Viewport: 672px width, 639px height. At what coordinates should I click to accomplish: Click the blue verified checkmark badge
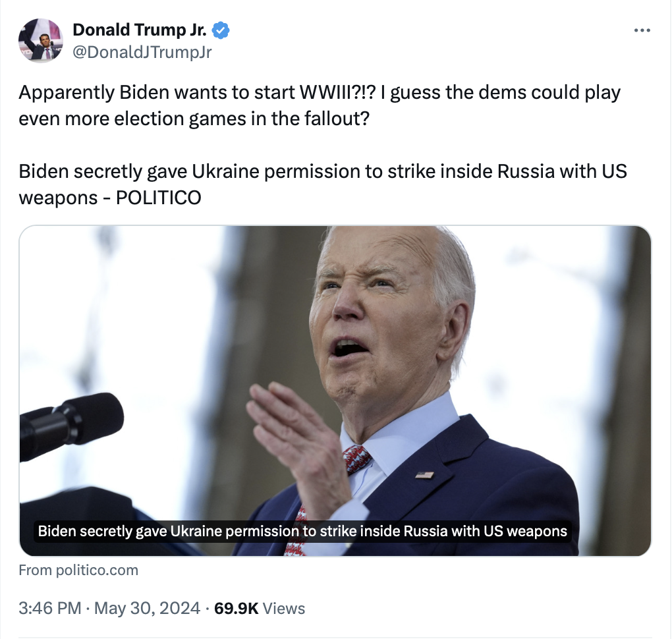[x=221, y=30]
